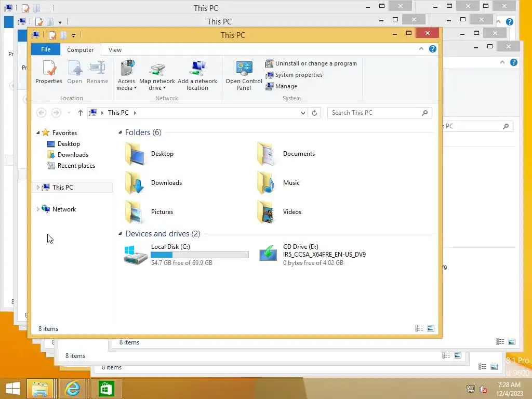Open the Windows Store from taskbar
532x399 pixels.
point(106,389)
